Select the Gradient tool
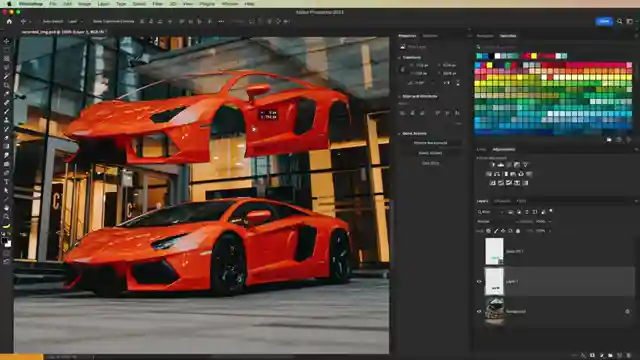The image size is (640, 360). pos(7,147)
